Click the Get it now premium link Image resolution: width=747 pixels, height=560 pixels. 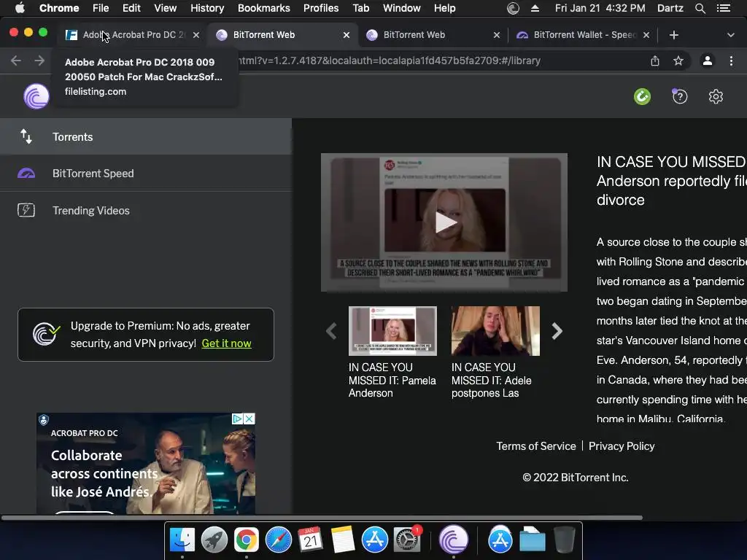coord(226,343)
